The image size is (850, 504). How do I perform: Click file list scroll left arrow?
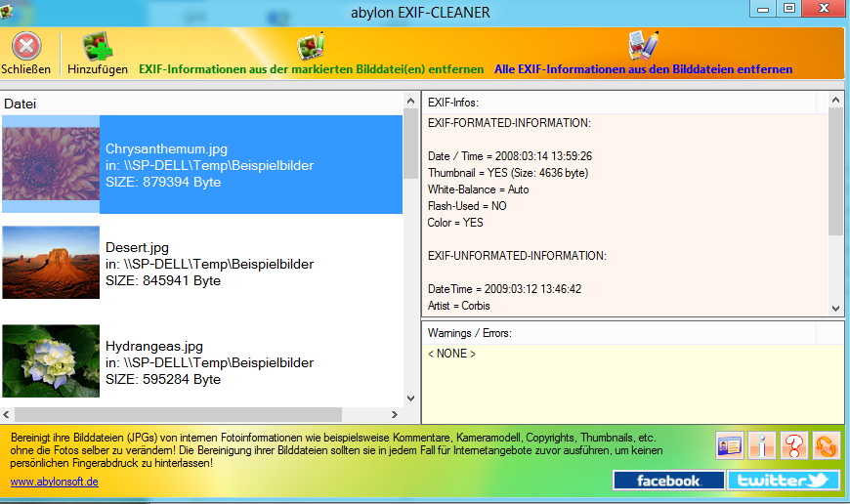point(7,414)
